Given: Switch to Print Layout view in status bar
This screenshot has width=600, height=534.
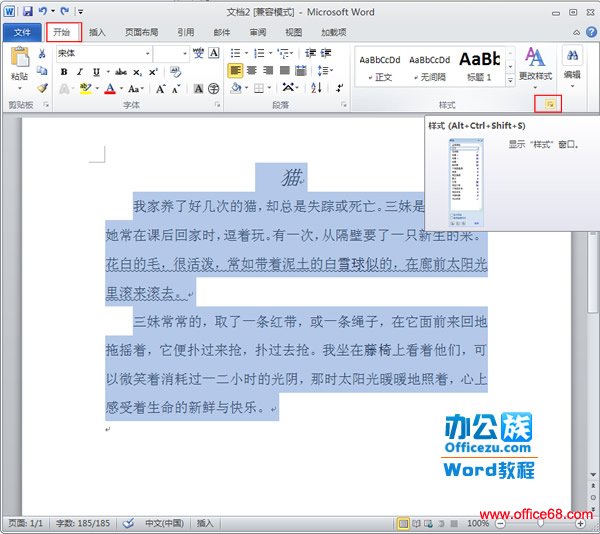Looking at the screenshot, I should pyautogui.click(x=403, y=523).
